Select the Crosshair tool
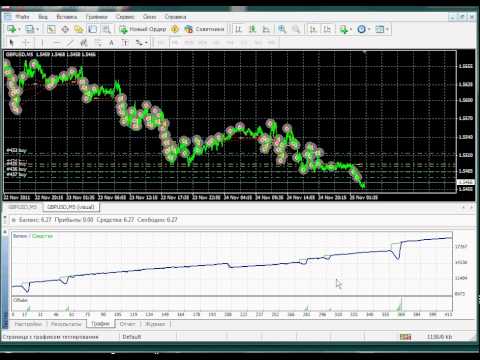Viewport: 480px width, 360px height. coord(26,43)
